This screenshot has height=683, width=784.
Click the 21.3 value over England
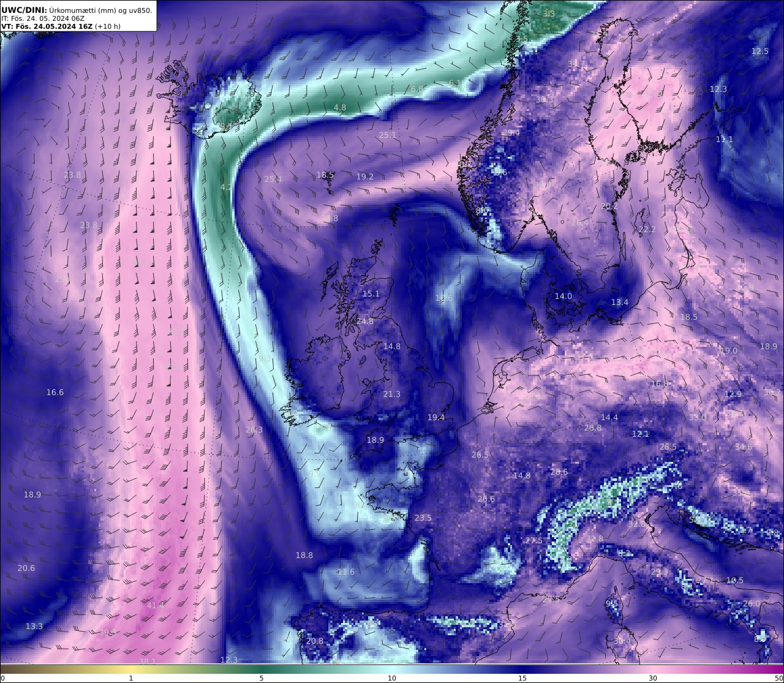pos(392,394)
